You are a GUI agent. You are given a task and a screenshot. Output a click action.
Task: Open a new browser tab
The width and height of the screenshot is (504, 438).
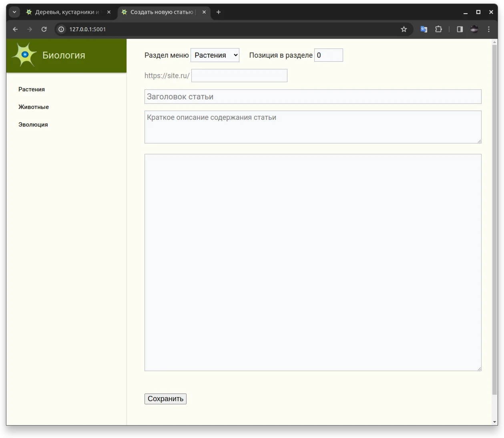tap(219, 12)
